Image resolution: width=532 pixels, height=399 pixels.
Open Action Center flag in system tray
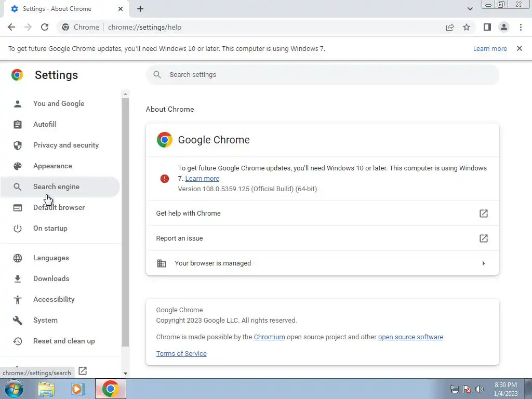tap(467, 389)
